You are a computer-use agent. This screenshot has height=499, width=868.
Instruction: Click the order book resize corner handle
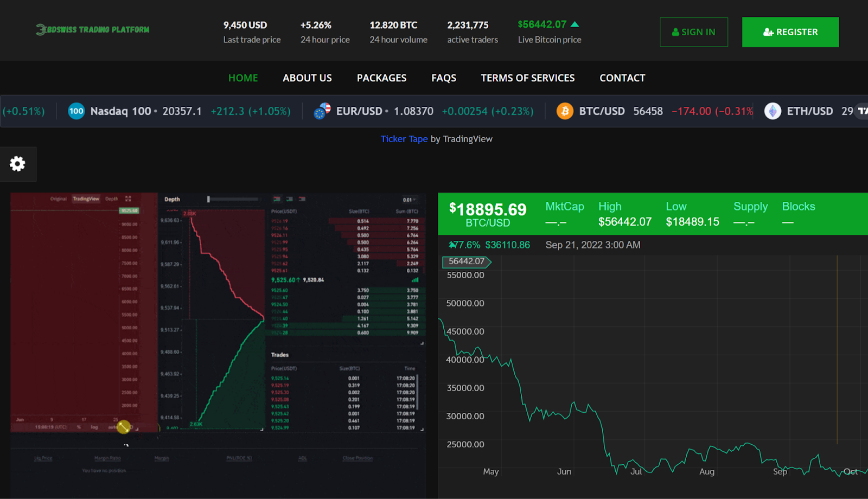(x=422, y=343)
